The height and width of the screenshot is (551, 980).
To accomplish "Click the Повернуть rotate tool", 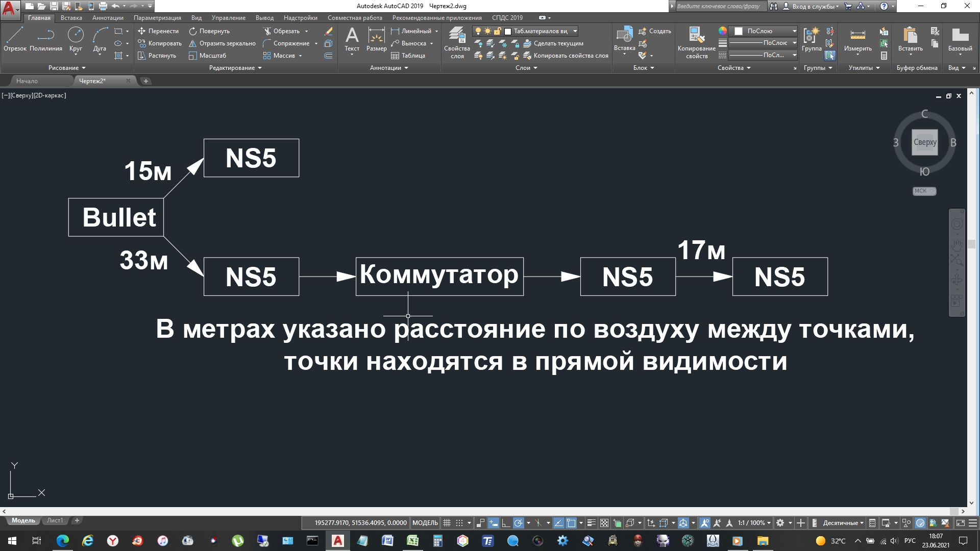I will pyautogui.click(x=209, y=31).
